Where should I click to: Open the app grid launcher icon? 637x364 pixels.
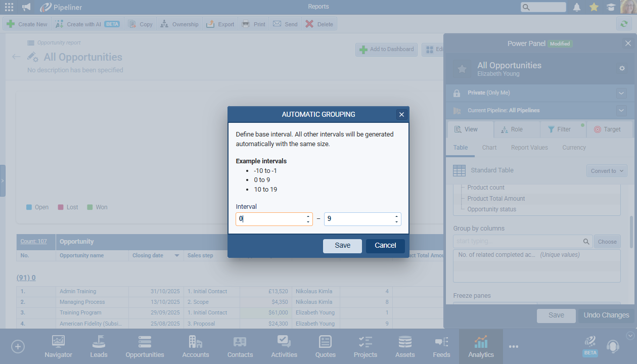9,7
